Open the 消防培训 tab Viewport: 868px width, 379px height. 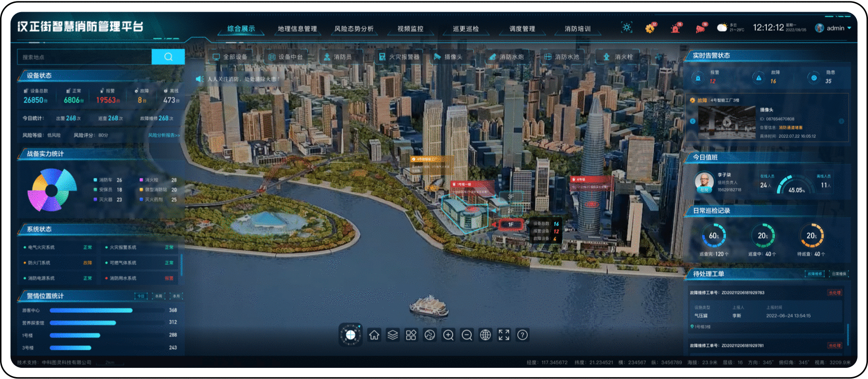pyautogui.click(x=578, y=29)
